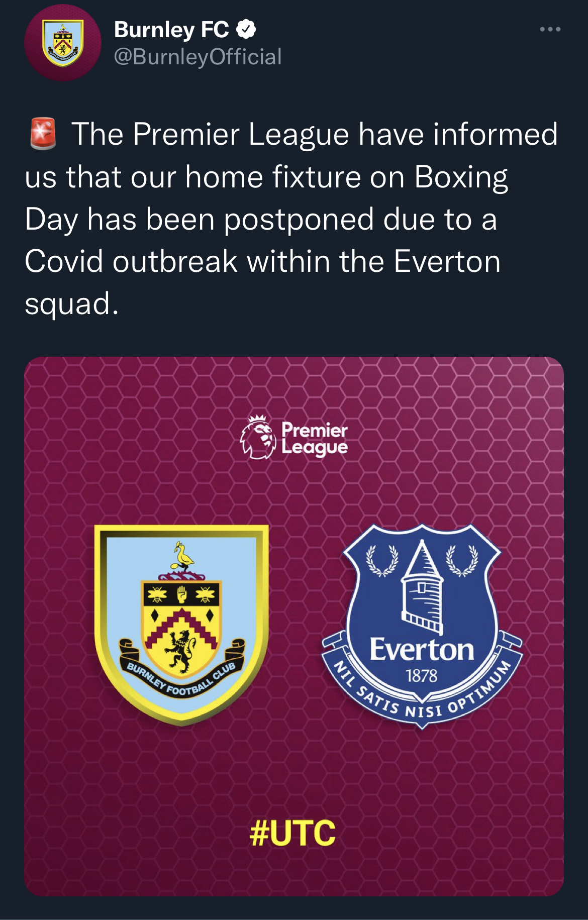Click the Everton 1878 crest
Screen dimensions: 588x920
point(422,626)
